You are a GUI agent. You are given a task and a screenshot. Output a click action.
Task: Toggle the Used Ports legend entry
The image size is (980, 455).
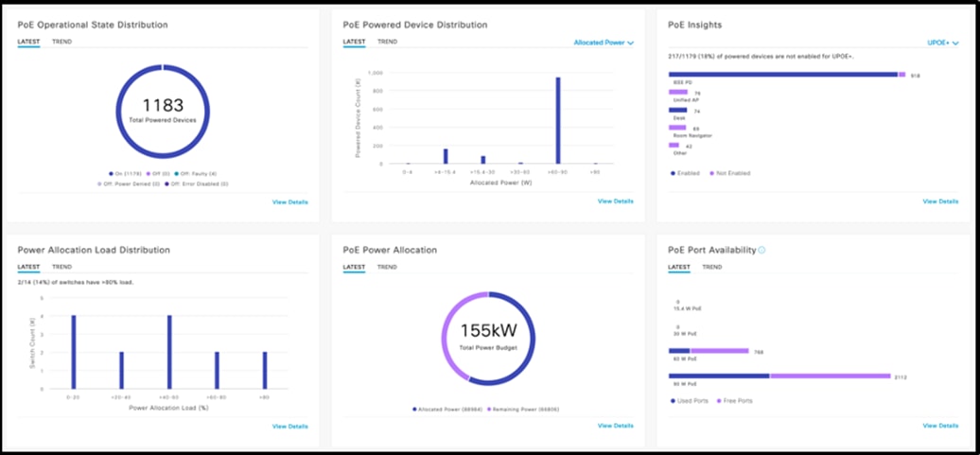690,401
